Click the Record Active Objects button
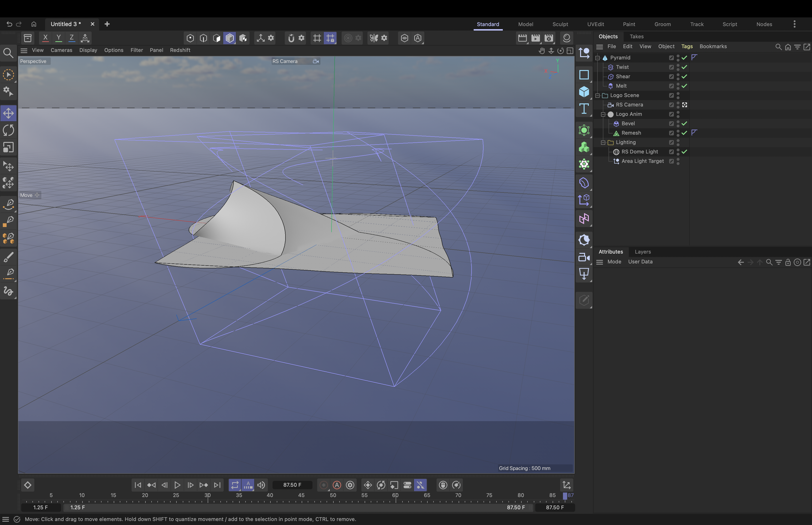This screenshot has width=812, height=525. point(324,485)
